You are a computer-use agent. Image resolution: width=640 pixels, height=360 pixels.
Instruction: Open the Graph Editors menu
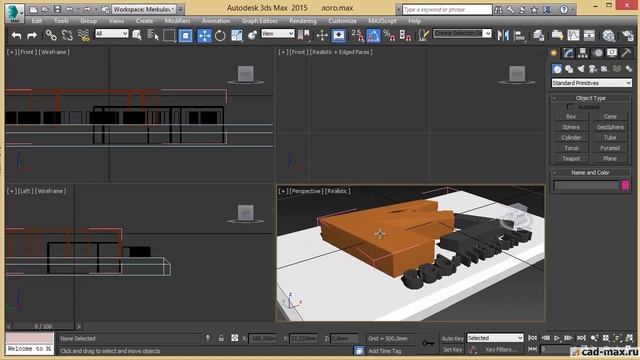coord(260,21)
